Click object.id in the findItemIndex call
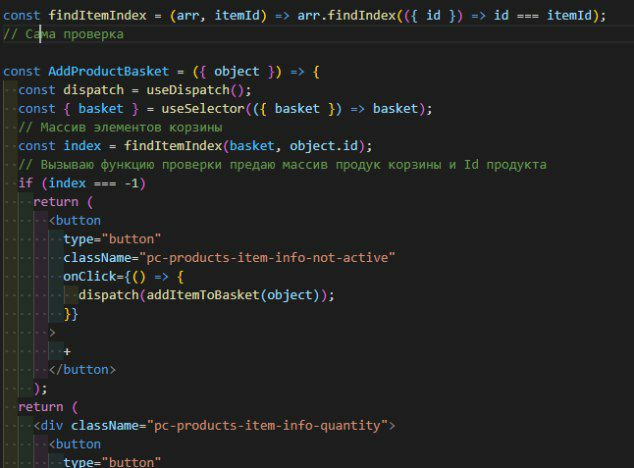The width and height of the screenshot is (634, 468). point(324,146)
